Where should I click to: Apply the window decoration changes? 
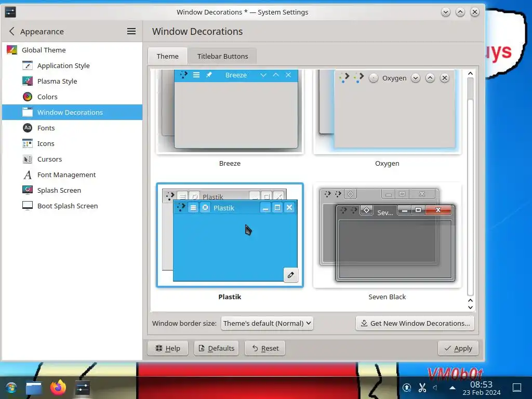point(458,349)
